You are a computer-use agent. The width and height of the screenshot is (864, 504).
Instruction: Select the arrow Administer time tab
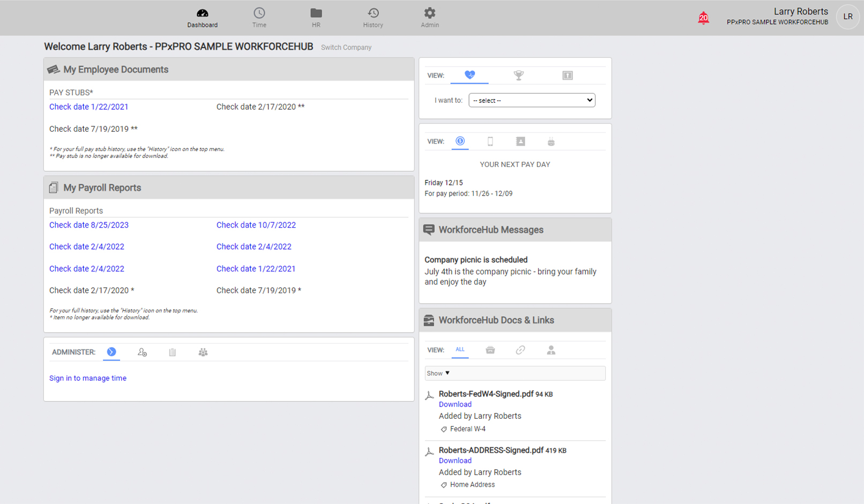(x=111, y=352)
